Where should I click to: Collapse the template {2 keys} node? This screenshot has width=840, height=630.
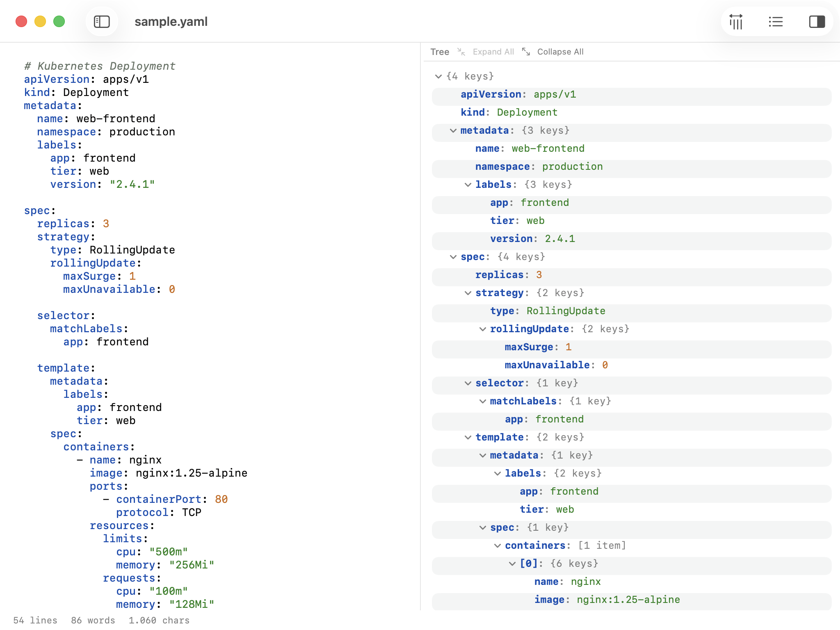[467, 437]
